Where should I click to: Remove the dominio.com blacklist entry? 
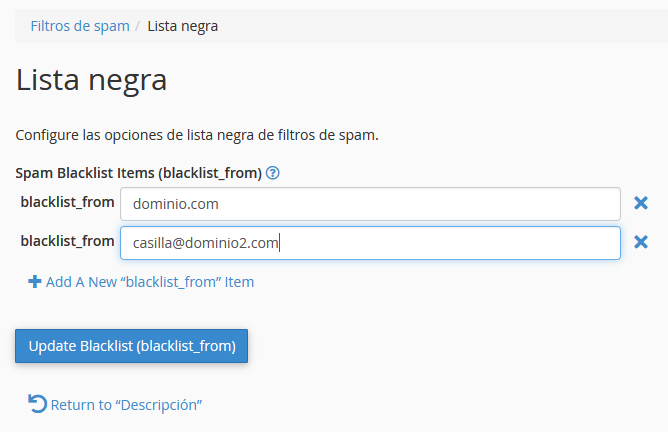[641, 203]
